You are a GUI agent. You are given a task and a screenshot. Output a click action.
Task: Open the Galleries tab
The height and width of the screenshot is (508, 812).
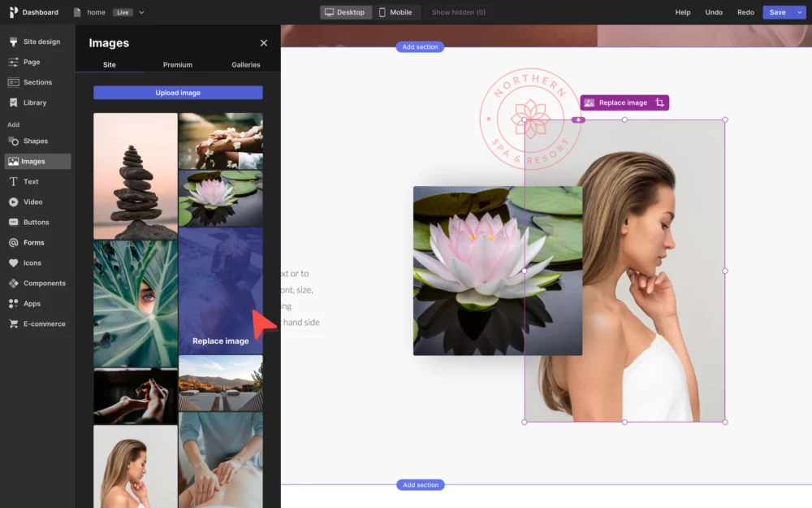pos(245,65)
